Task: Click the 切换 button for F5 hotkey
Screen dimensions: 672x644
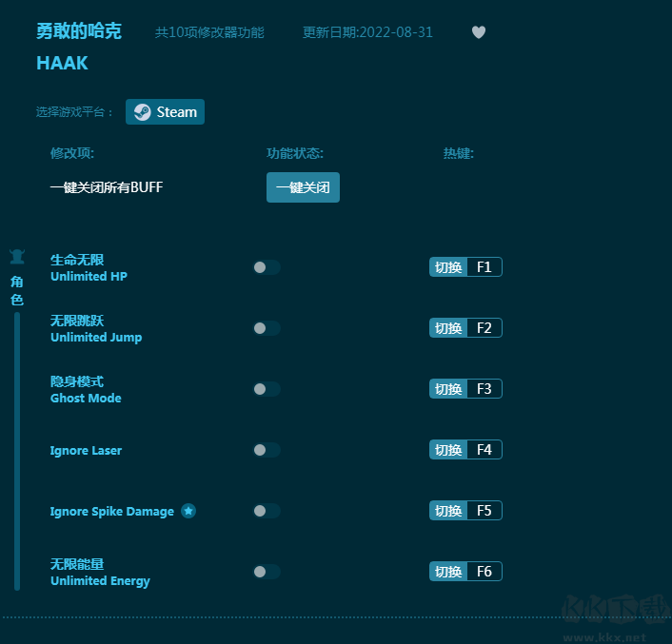Action: pyautogui.click(x=448, y=511)
